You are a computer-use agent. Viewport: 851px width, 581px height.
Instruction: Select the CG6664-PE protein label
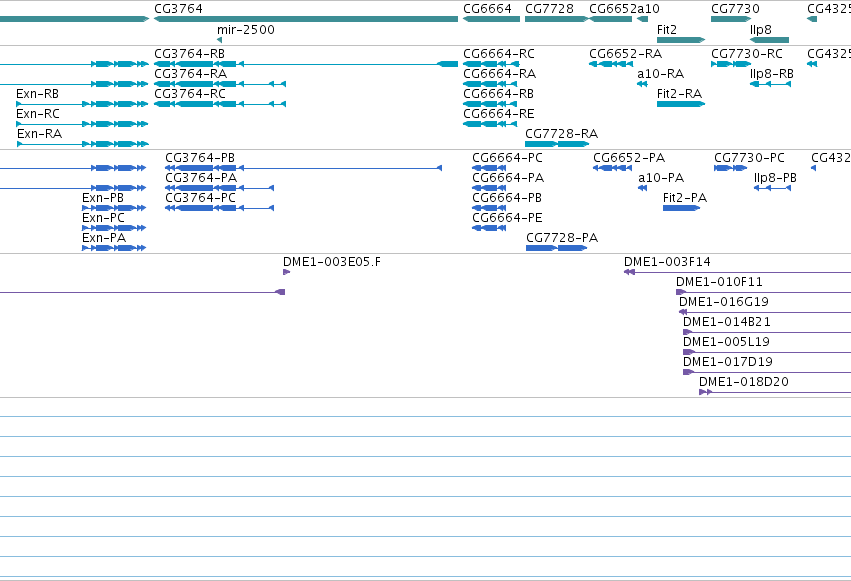tap(507, 218)
